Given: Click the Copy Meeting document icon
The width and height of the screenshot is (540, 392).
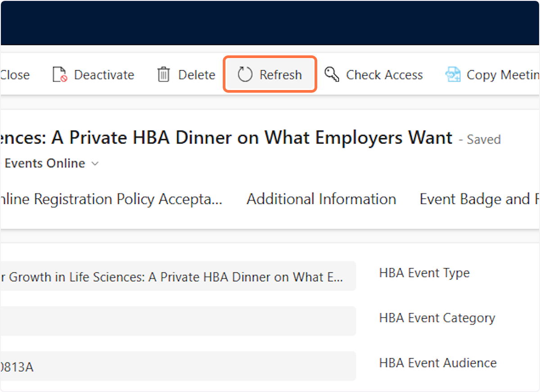Looking at the screenshot, I should 453,75.
